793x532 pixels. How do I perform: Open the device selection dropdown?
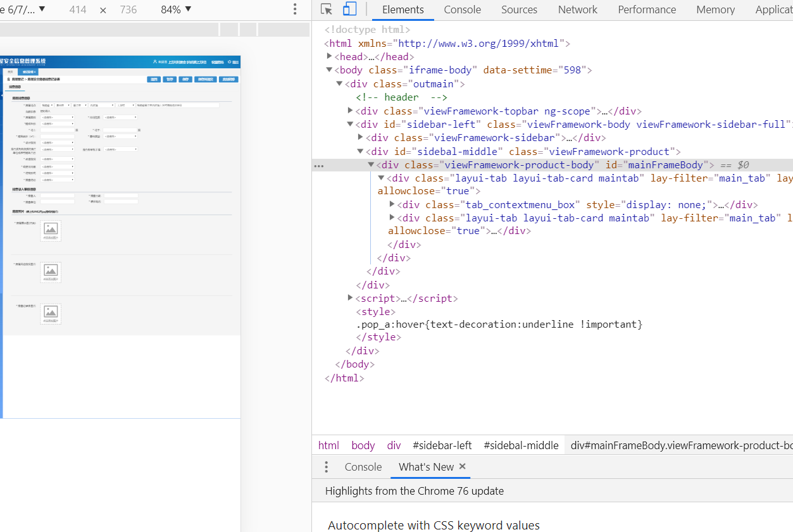[x=24, y=9]
